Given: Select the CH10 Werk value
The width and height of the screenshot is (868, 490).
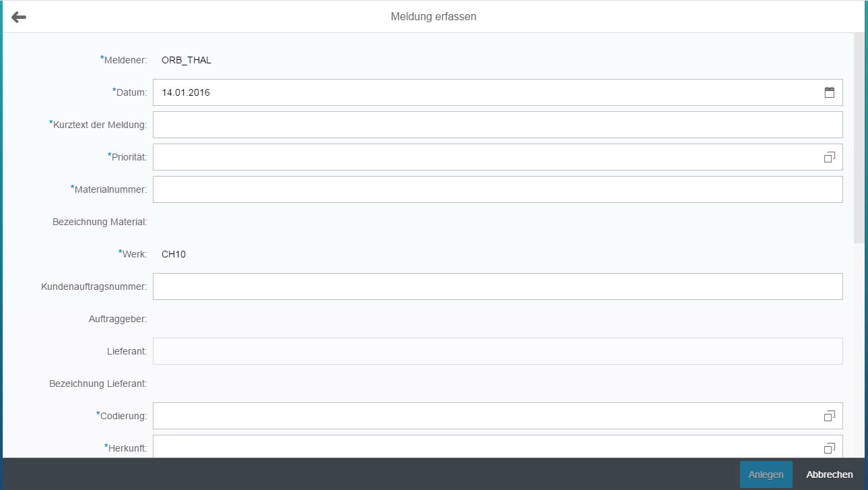Looking at the screenshot, I should 174,254.
